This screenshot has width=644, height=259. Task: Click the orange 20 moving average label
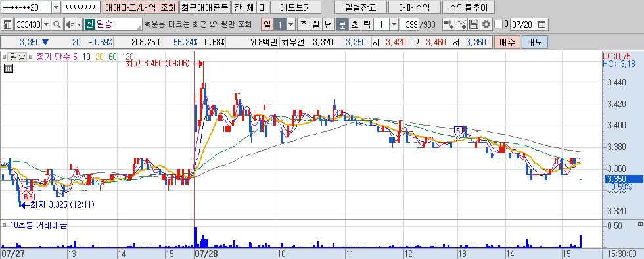99,57
